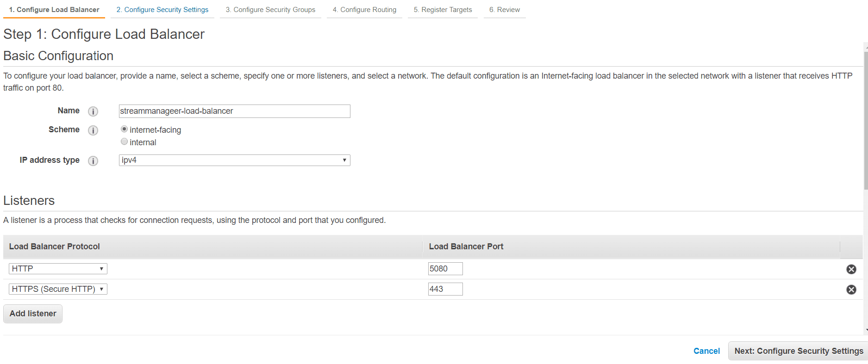The image size is (868, 364).
Task: Switch to 4. Configure Routing tab
Action: 364,10
